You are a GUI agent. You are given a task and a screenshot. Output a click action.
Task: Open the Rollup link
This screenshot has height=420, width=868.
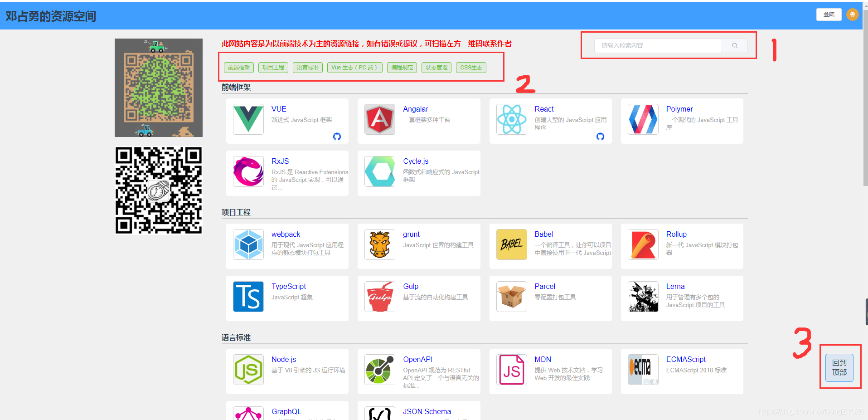click(x=676, y=234)
